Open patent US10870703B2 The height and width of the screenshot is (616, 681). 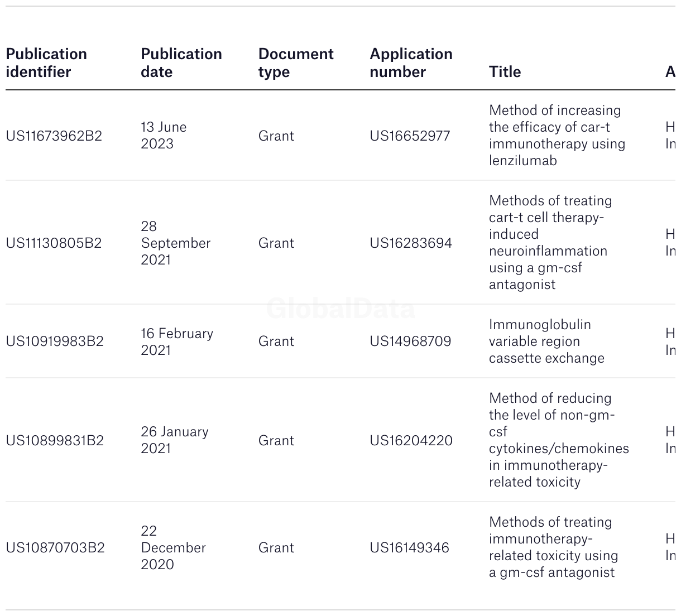(x=55, y=548)
